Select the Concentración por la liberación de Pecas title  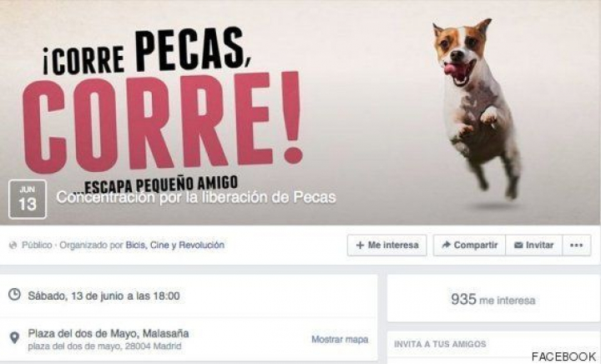(x=196, y=197)
